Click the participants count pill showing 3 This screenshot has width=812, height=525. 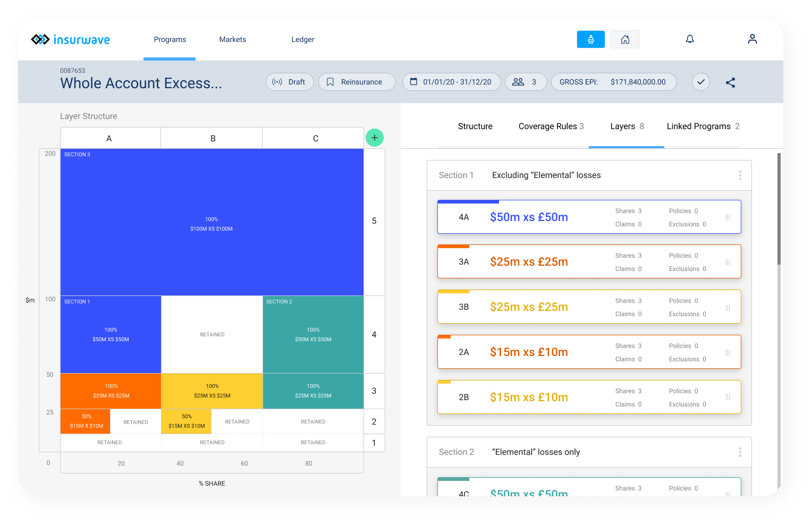tap(526, 82)
